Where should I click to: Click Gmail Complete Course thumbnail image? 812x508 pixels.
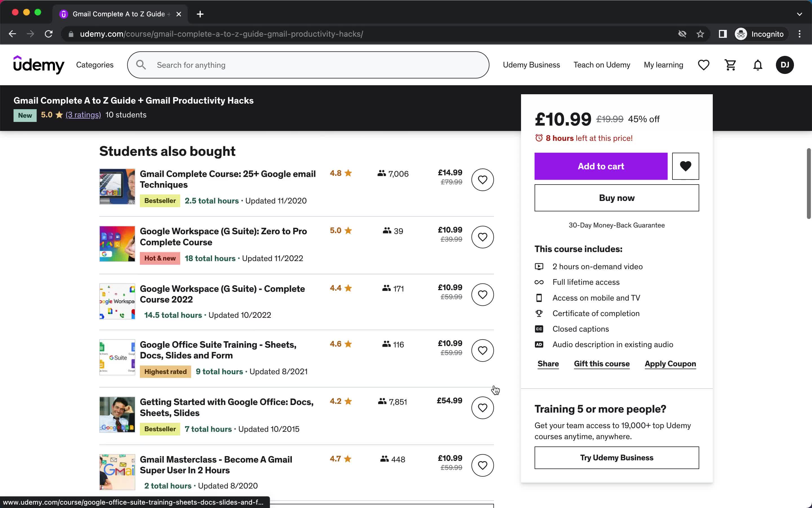117,187
